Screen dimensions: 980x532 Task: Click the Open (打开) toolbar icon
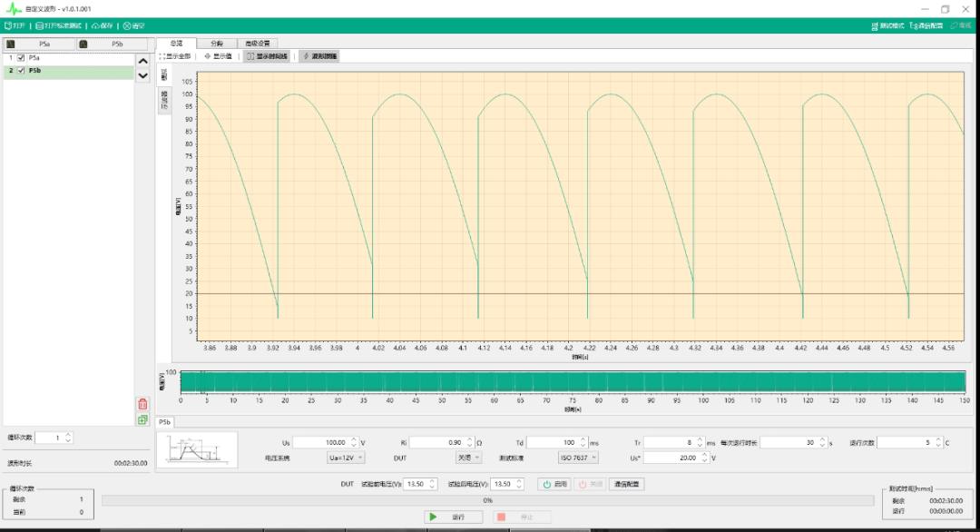[15, 25]
